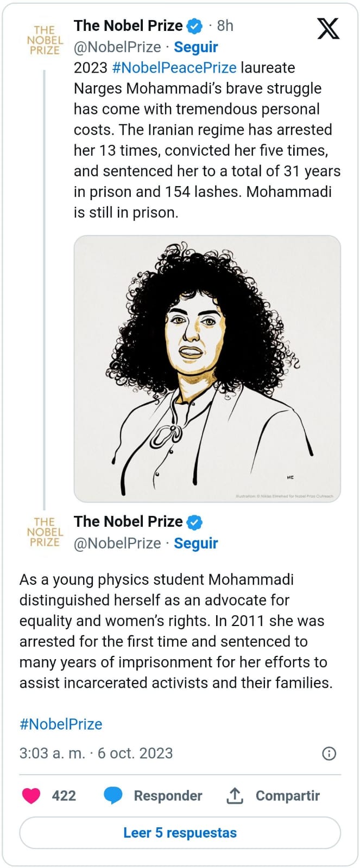Click the 422 likes count

(x=64, y=796)
